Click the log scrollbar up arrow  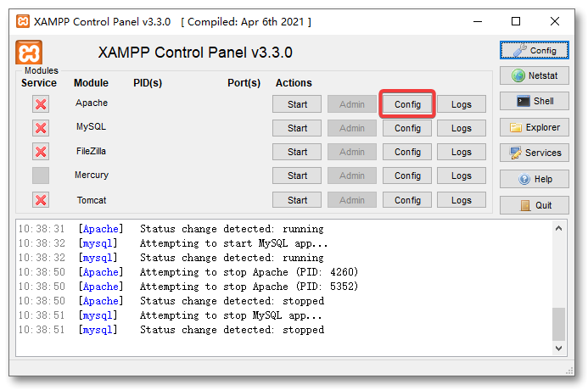tap(558, 228)
